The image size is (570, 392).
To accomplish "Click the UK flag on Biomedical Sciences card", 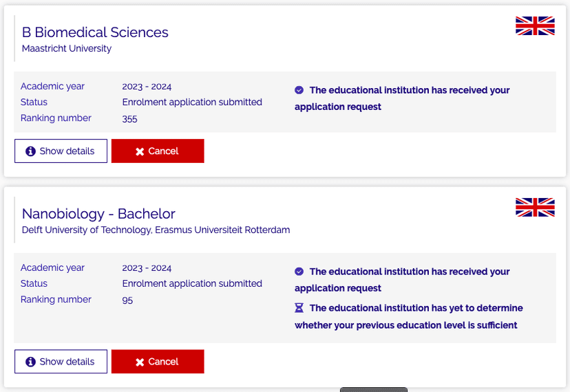I will [535, 26].
